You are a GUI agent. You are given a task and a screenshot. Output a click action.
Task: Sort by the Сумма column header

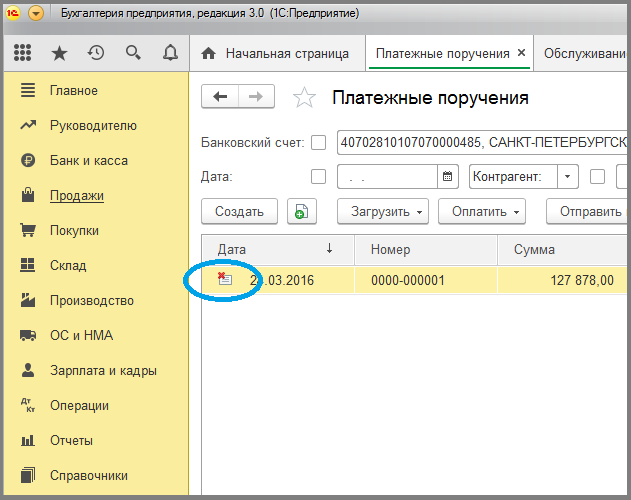click(562, 250)
